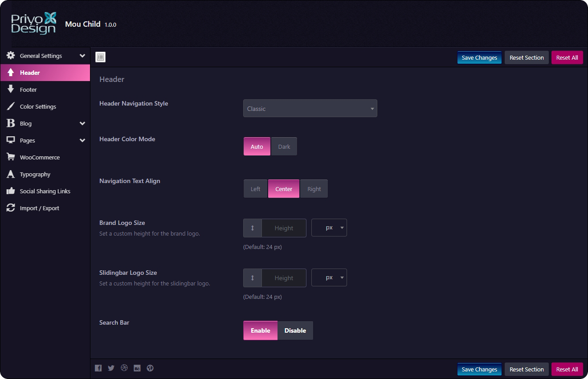Open the Header Navigation Style dropdown
The image size is (588, 379).
310,108
